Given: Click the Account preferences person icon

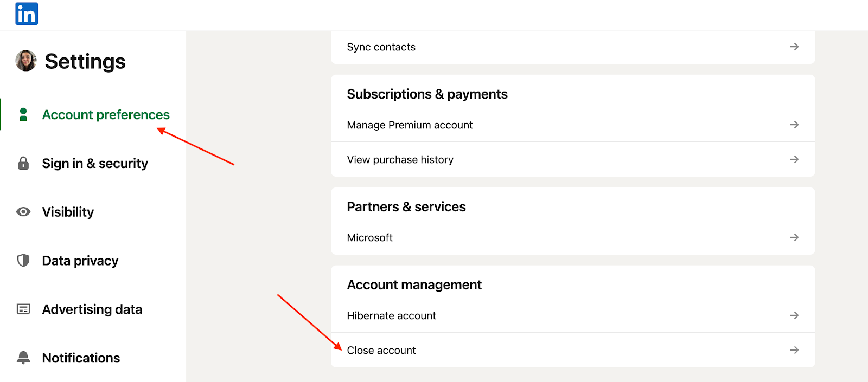Looking at the screenshot, I should pos(23,114).
